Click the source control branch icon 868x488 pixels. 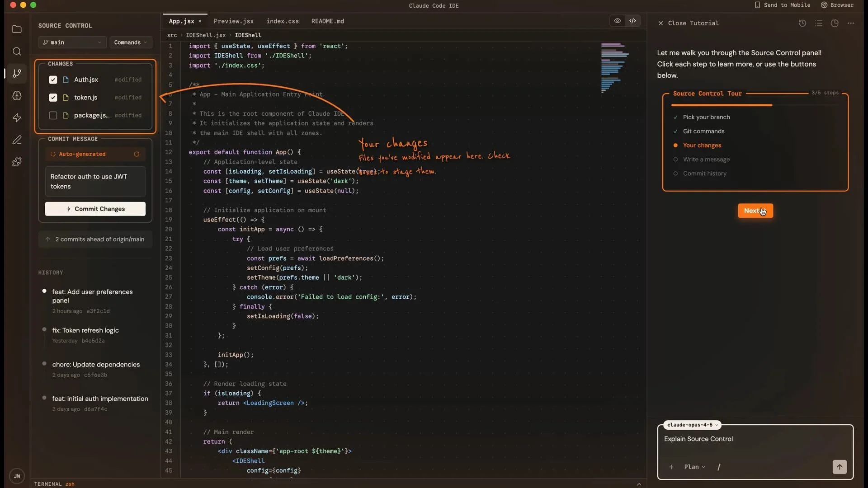[17, 73]
